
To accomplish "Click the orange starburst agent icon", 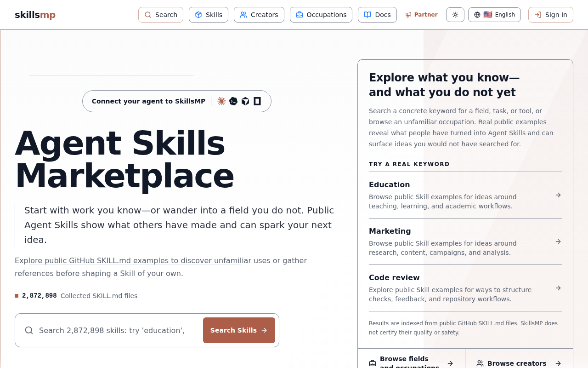I will tap(221, 101).
